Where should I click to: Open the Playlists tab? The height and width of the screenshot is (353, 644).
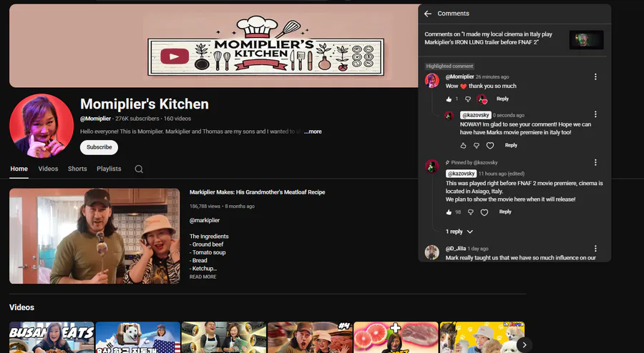pyautogui.click(x=109, y=169)
